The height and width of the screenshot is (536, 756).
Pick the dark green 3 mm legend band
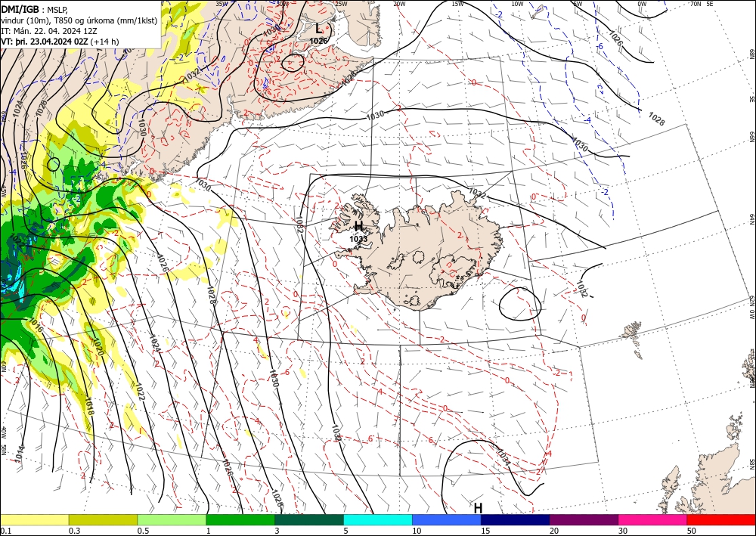click(x=309, y=519)
